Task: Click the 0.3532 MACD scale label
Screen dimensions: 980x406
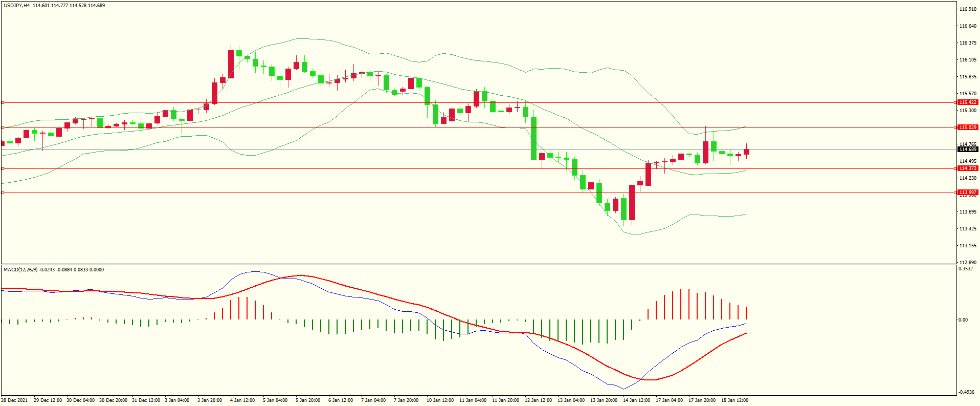Action: tap(966, 269)
